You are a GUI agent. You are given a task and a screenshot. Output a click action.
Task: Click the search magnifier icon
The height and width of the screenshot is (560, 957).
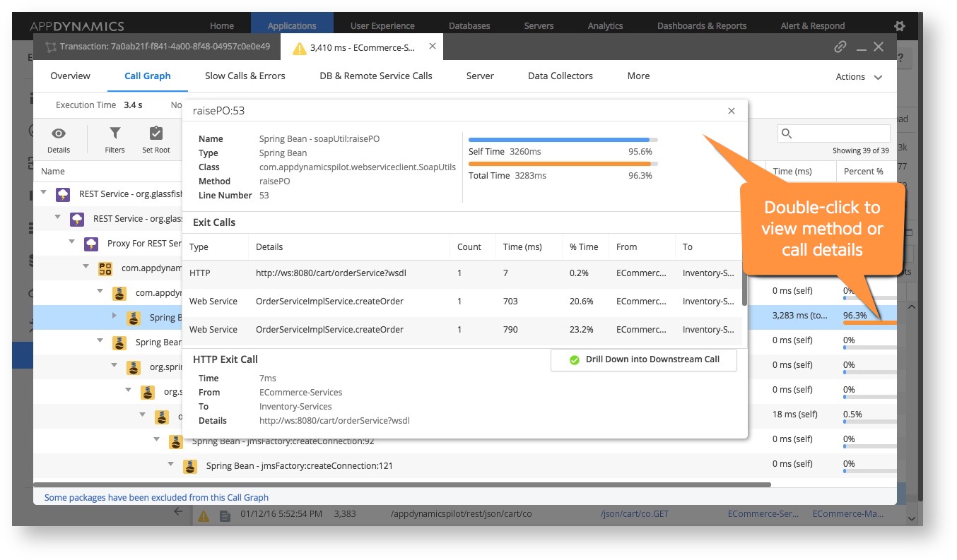coord(787,133)
